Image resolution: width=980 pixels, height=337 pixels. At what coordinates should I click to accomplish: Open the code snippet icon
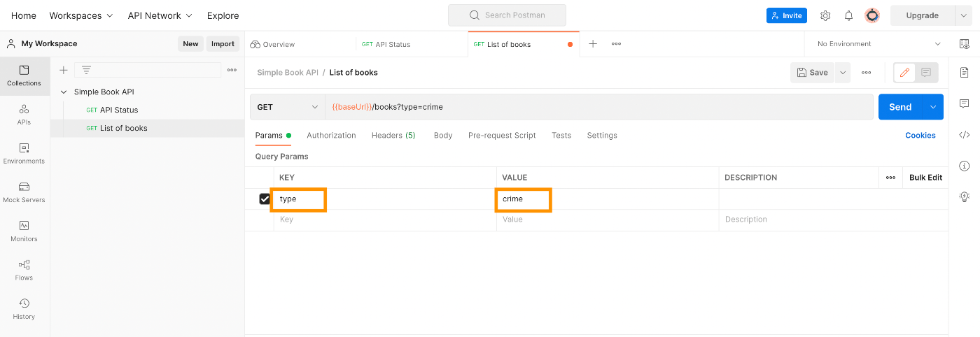(964, 135)
